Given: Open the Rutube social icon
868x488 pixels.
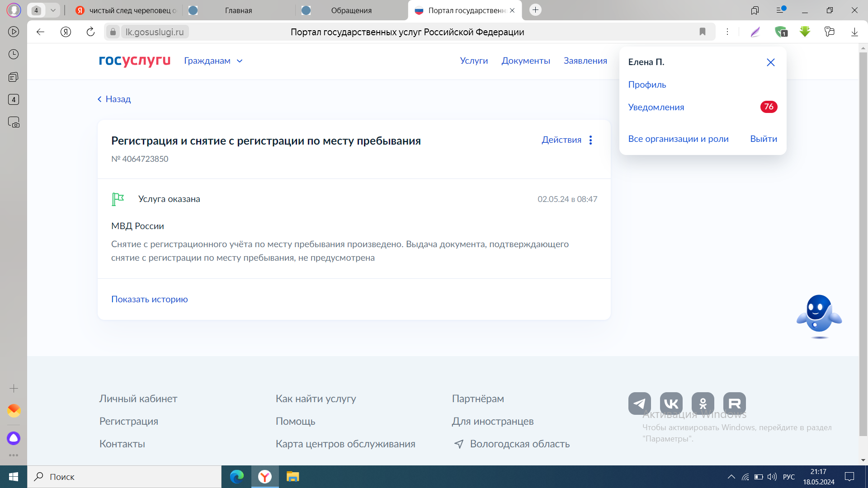Looking at the screenshot, I should click(x=734, y=403).
